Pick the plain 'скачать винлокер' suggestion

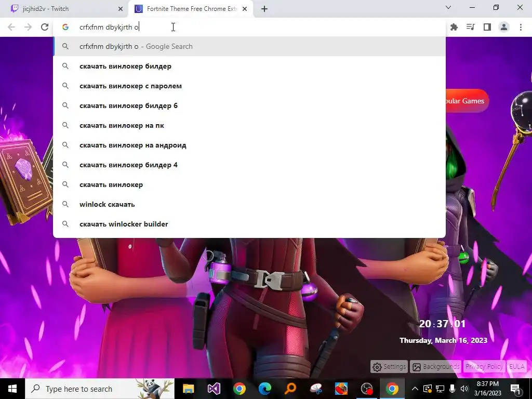click(x=249, y=184)
